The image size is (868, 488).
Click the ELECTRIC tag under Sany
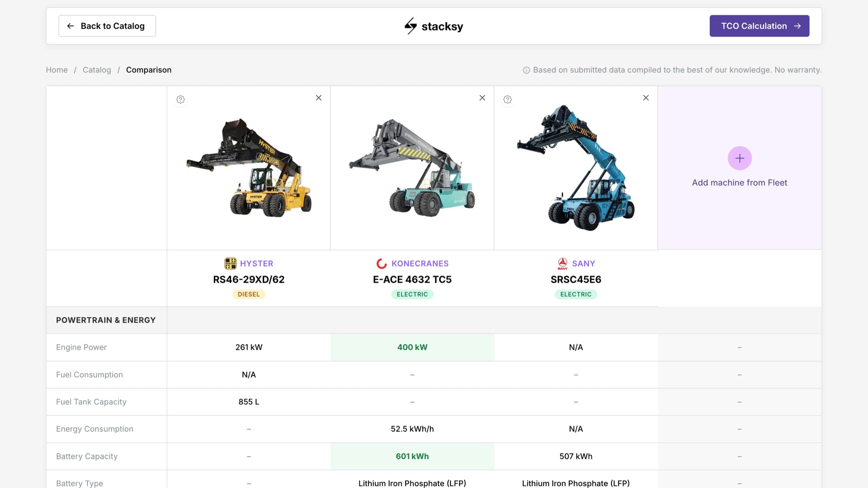click(576, 294)
